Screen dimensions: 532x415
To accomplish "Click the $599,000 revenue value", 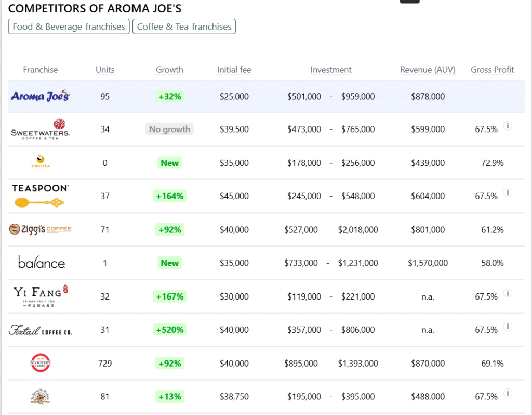I will pos(428,129).
